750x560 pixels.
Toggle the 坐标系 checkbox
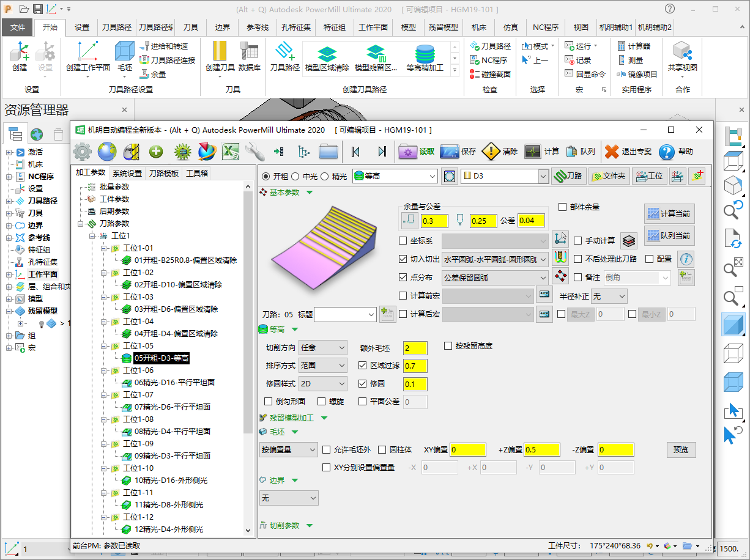[403, 241]
